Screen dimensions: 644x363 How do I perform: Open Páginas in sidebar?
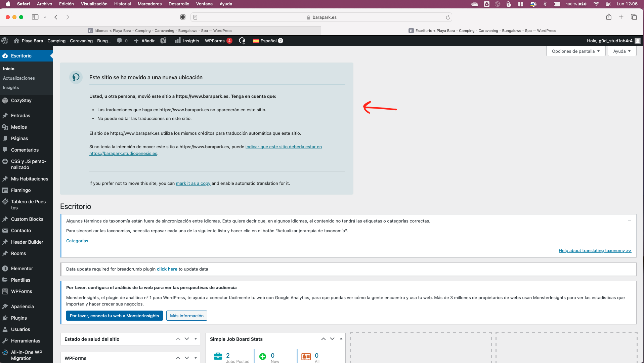pos(26,138)
